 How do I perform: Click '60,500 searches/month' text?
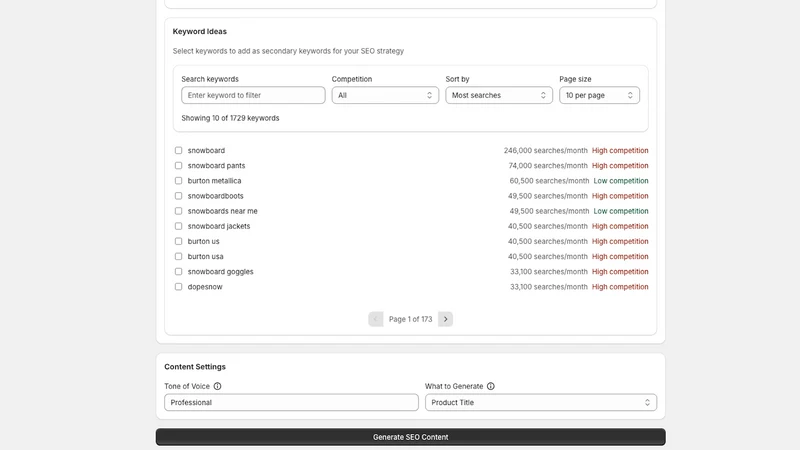(549, 181)
